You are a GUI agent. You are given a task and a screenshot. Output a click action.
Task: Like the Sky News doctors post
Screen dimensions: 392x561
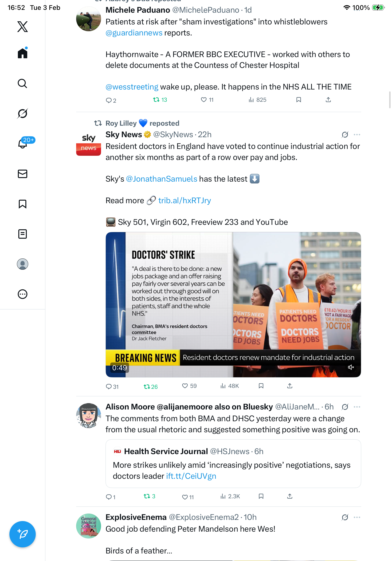[189, 386]
